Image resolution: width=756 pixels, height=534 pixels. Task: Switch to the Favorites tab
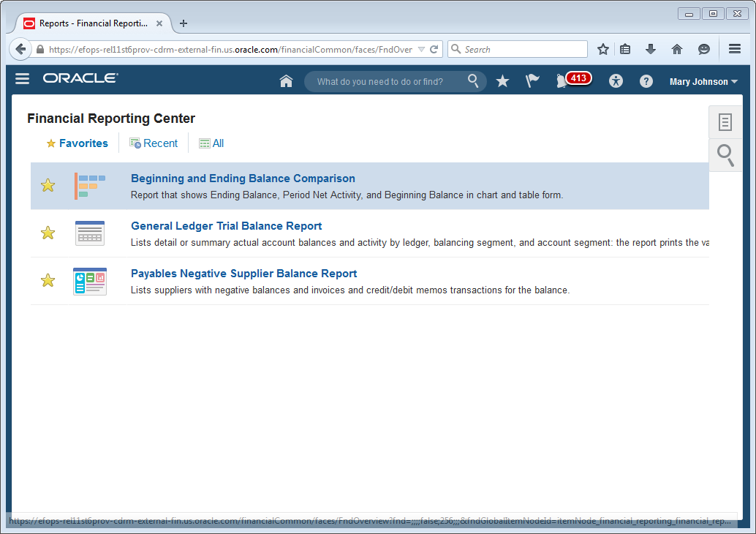point(78,143)
